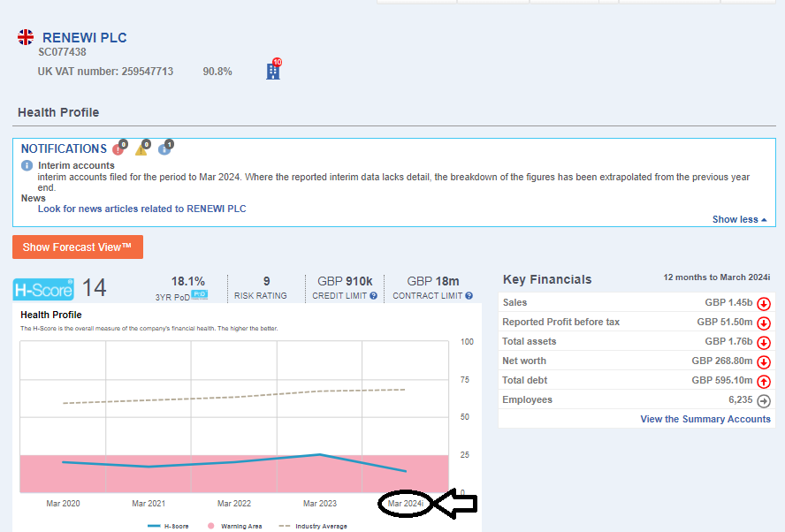Click the H-Score logo badge
The image size is (785, 532).
coord(43,289)
